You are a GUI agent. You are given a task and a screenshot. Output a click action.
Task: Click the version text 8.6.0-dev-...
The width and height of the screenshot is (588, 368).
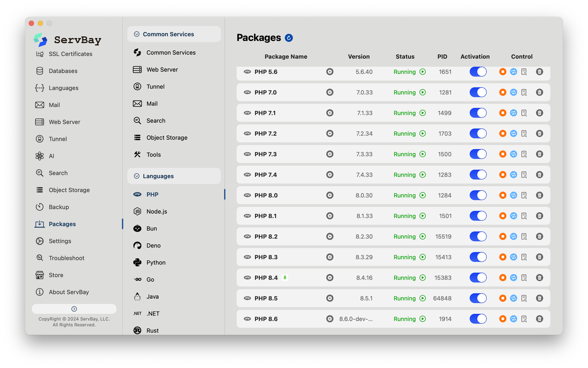(356, 319)
